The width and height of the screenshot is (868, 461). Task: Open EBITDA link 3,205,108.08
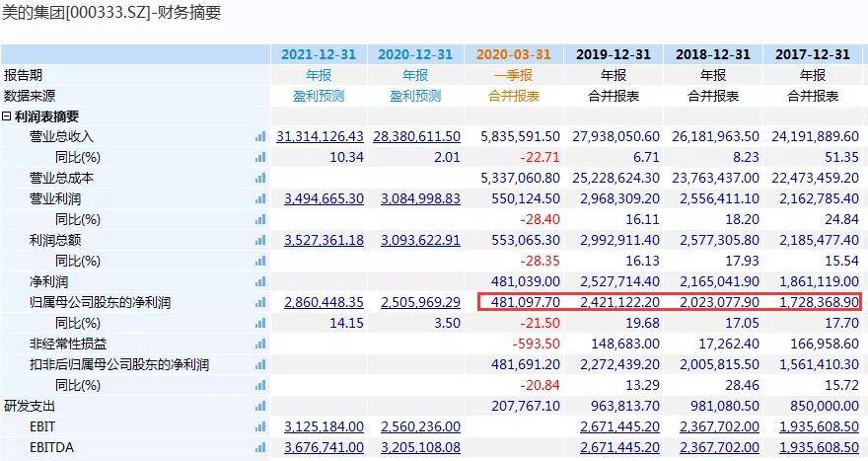coord(420,448)
